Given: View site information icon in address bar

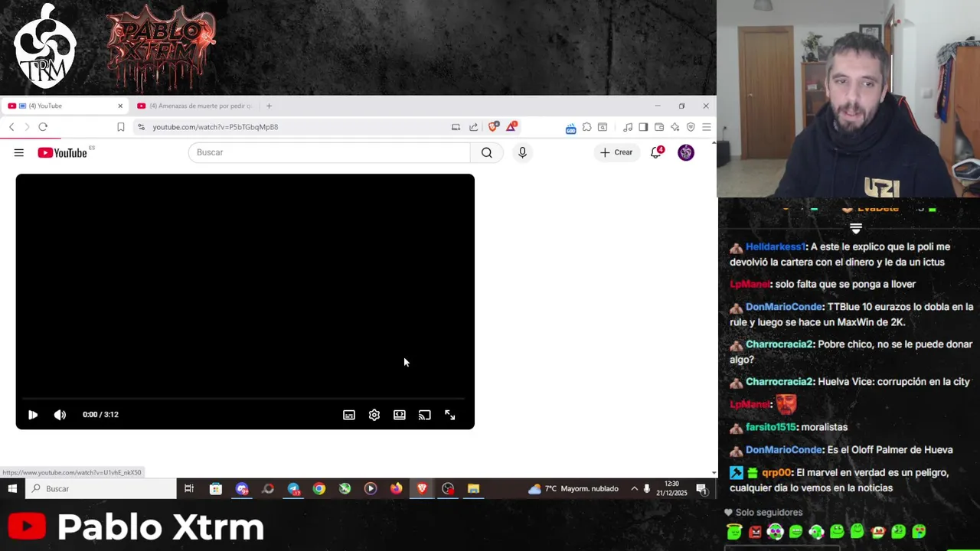Looking at the screenshot, I should coord(141,127).
